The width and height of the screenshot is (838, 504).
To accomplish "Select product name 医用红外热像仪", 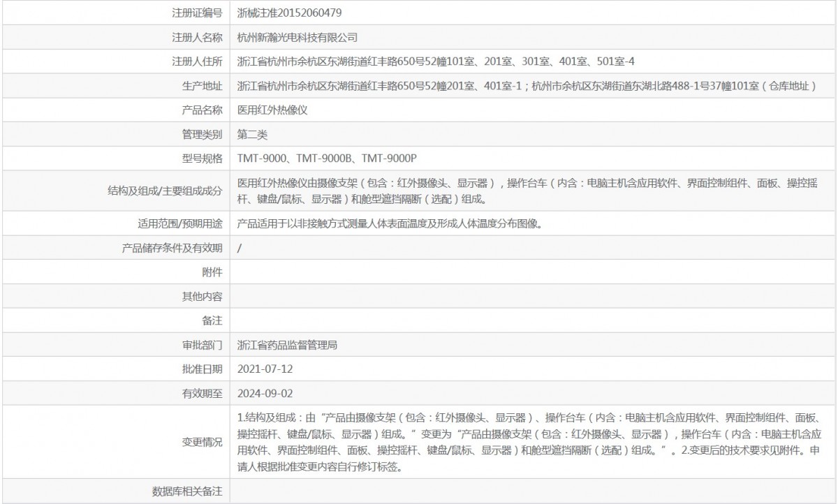I will 272,110.
